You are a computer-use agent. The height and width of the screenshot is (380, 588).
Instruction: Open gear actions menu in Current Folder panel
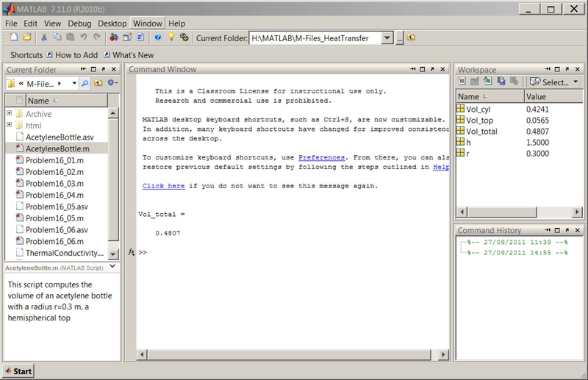tap(112, 82)
